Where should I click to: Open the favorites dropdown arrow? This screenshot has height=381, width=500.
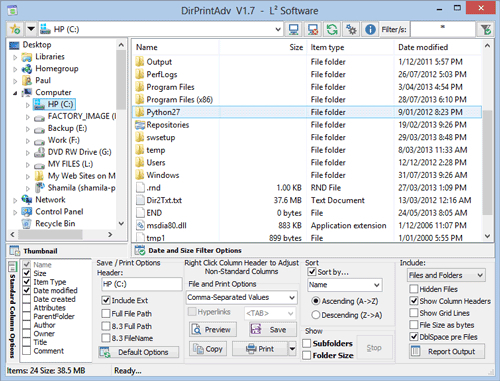31,29
